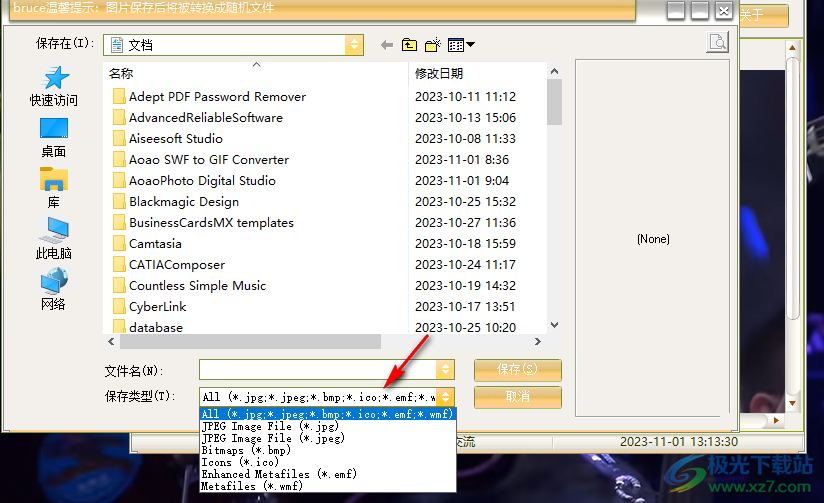
Task: Select date 2023-10-13 15:06 cell
Action: pos(465,118)
